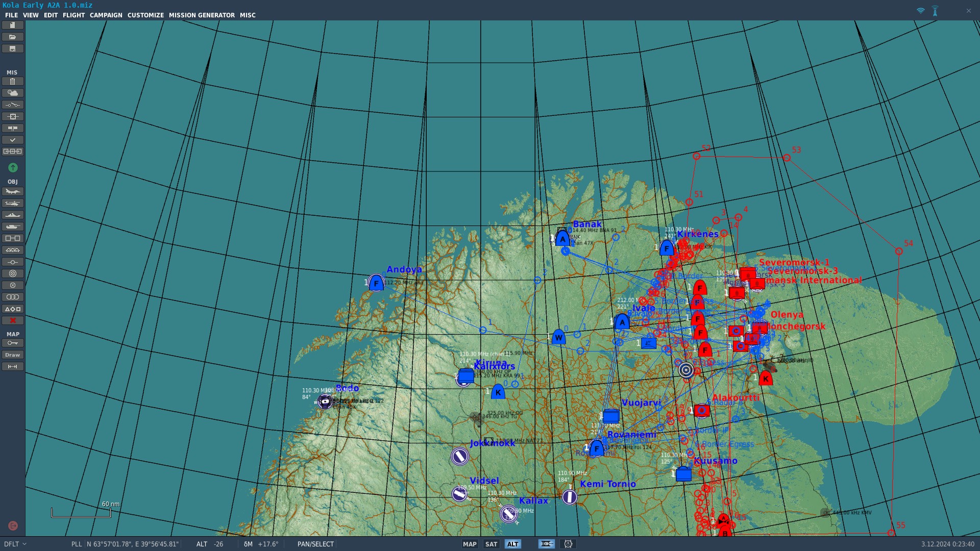Open the weather settings cloud icon
The width and height of the screenshot is (980, 551).
click(x=12, y=93)
